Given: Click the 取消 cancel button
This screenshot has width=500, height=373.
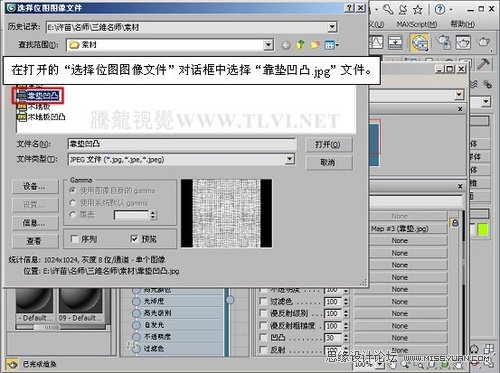Looking at the screenshot, I should [328, 163].
